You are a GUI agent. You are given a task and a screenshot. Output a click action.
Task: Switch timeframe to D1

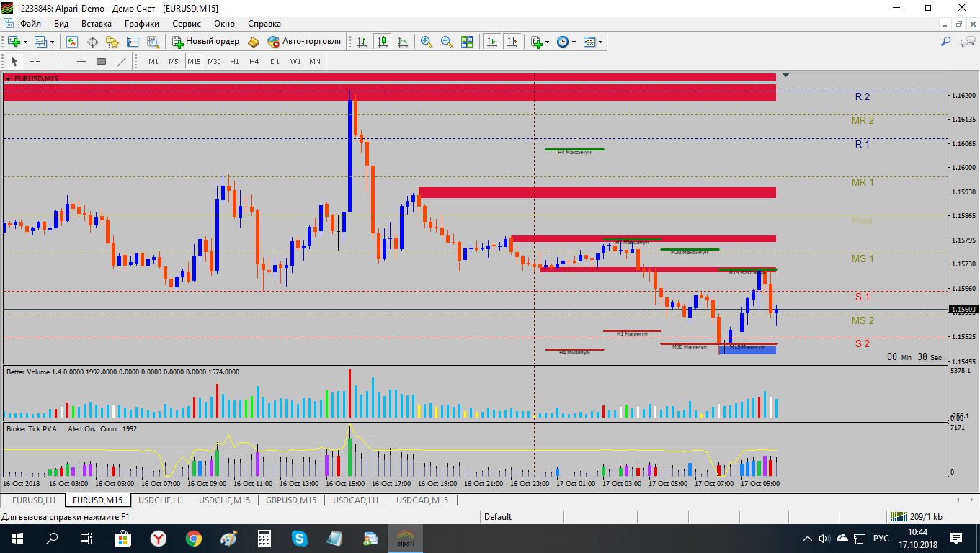coord(275,61)
